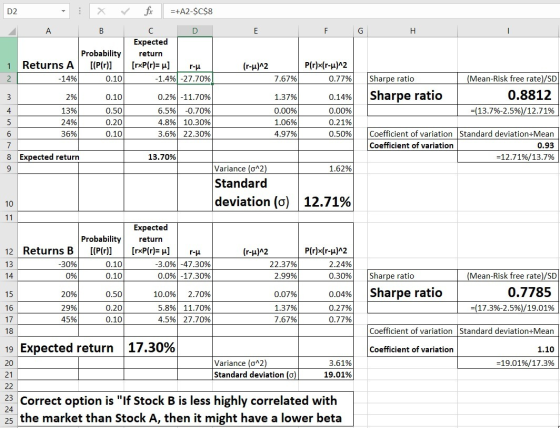Select cell D2 showing -27.70%
The width and height of the screenshot is (560, 428).
click(195, 79)
